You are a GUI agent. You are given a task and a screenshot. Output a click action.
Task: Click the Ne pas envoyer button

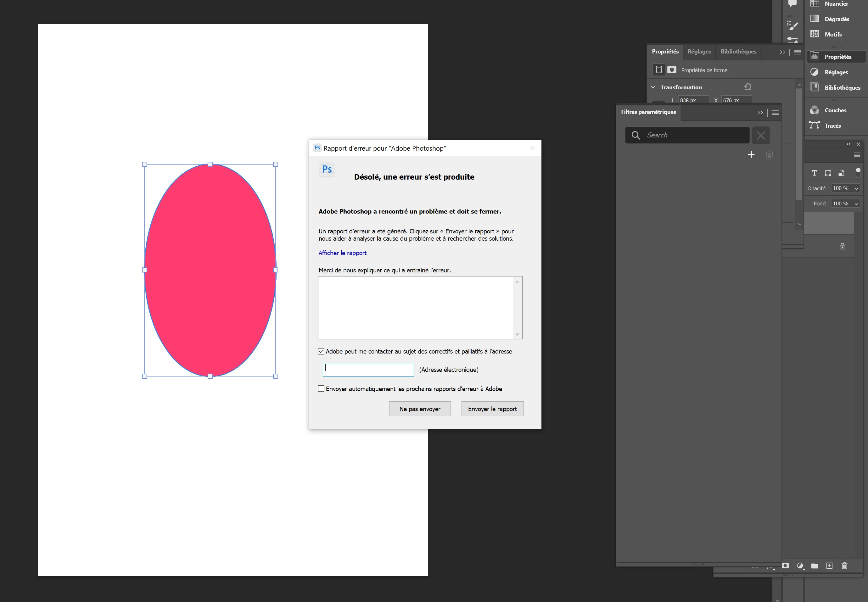[x=419, y=409]
